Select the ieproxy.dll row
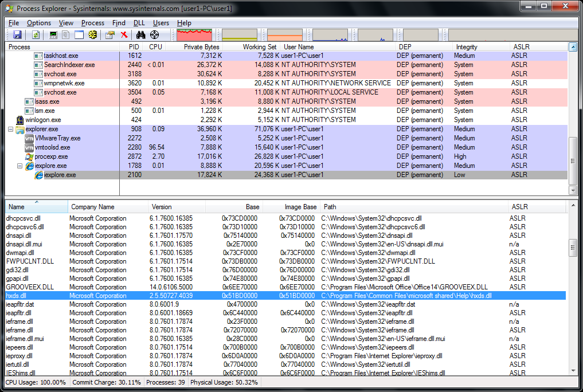Image resolution: width=583 pixels, height=392 pixels. tap(285, 356)
